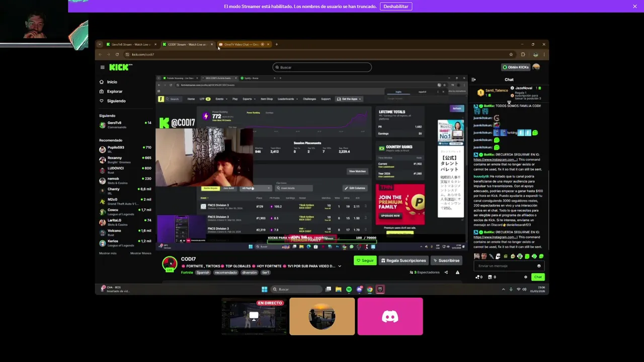Expand the stream title chevron
The height and width of the screenshot is (362, 644).
click(340, 266)
